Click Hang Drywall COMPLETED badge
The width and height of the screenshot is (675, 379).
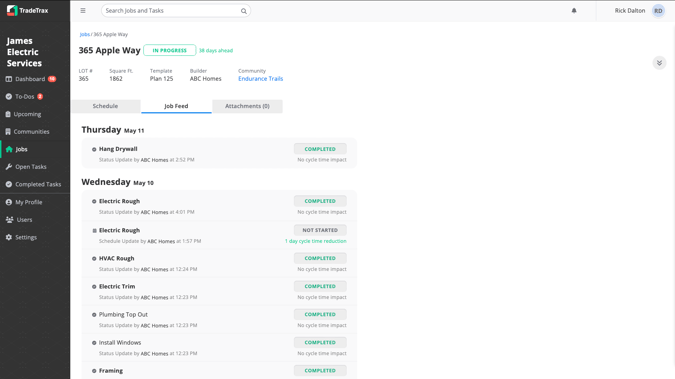point(320,149)
